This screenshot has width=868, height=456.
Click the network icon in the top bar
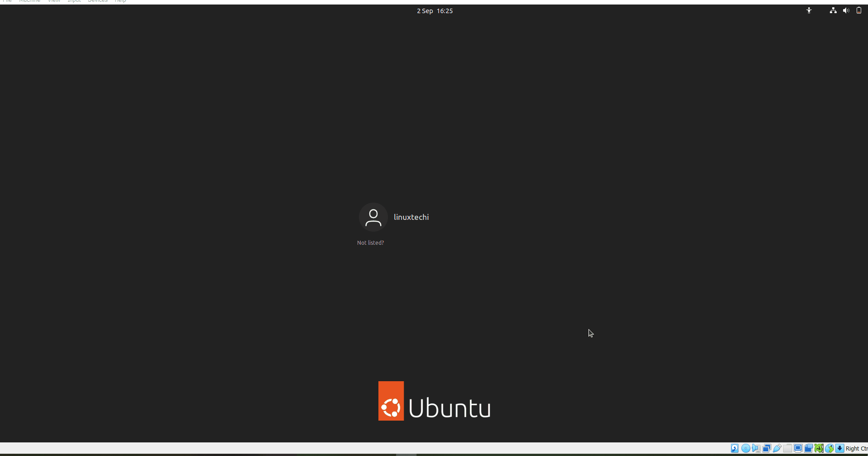(x=833, y=10)
